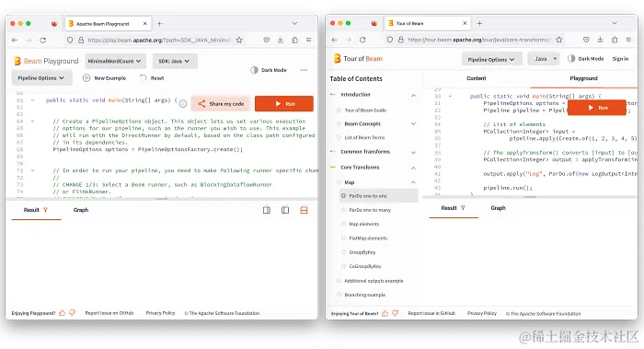Click Sign in link
The width and height of the screenshot is (644, 349).
pyautogui.click(x=620, y=59)
